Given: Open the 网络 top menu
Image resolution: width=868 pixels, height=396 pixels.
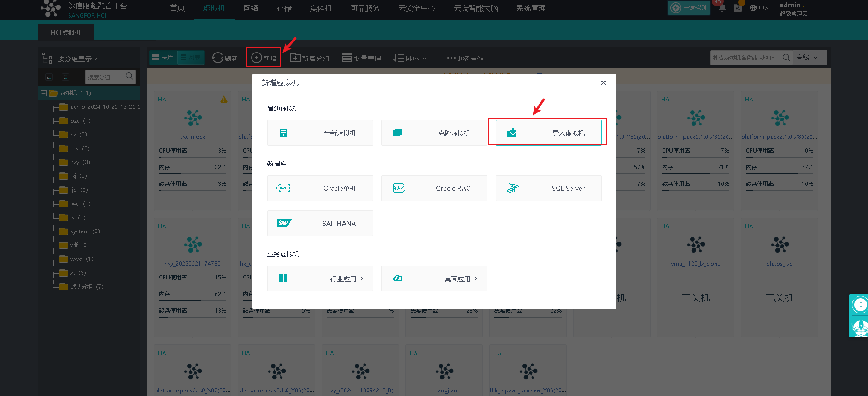Looking at the screenshot, I should [251, 8].
